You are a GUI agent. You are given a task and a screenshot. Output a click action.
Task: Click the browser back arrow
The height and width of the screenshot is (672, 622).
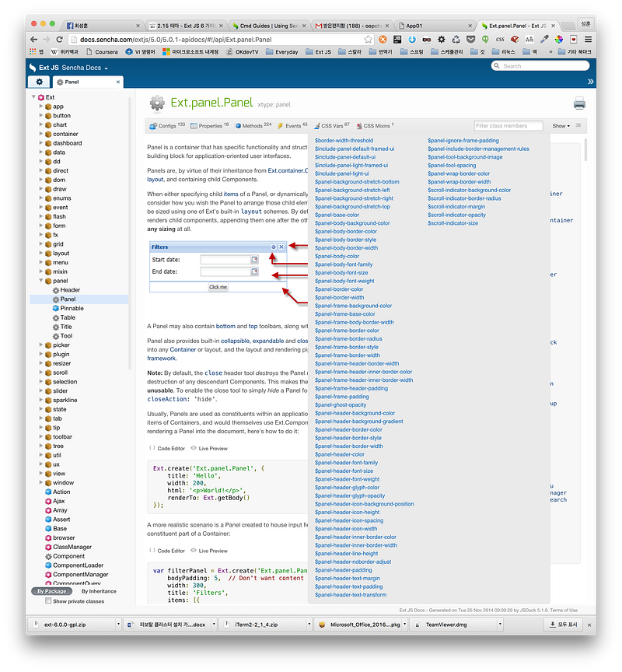pyautogui.click(x=34, y=40)
